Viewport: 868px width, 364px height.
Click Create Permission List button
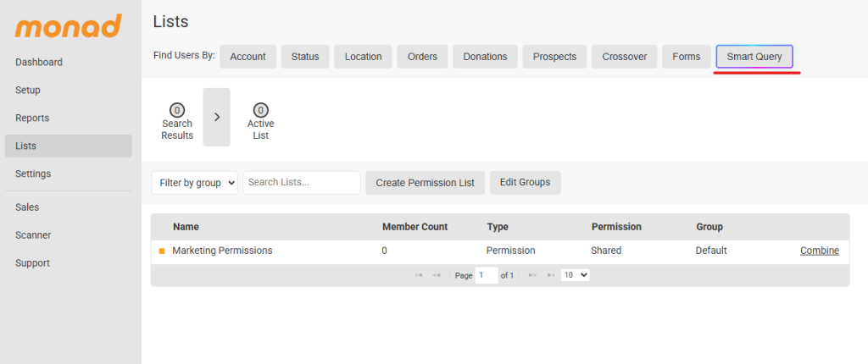click(x=425, y=183)
